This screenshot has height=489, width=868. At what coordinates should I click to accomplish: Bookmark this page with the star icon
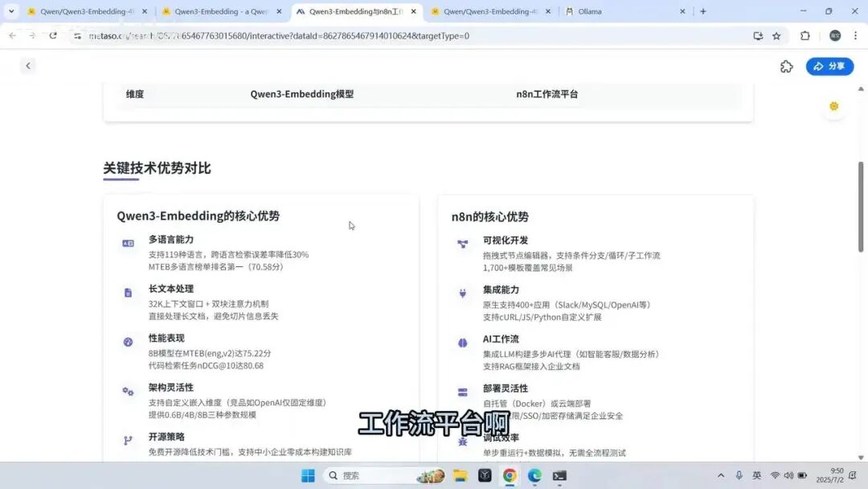click(x=776, y=35)
